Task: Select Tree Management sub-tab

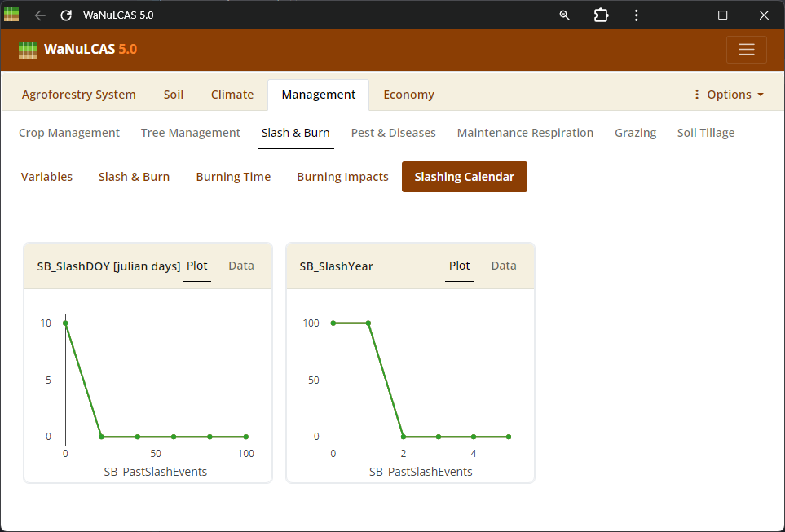Action: [191, 133]
